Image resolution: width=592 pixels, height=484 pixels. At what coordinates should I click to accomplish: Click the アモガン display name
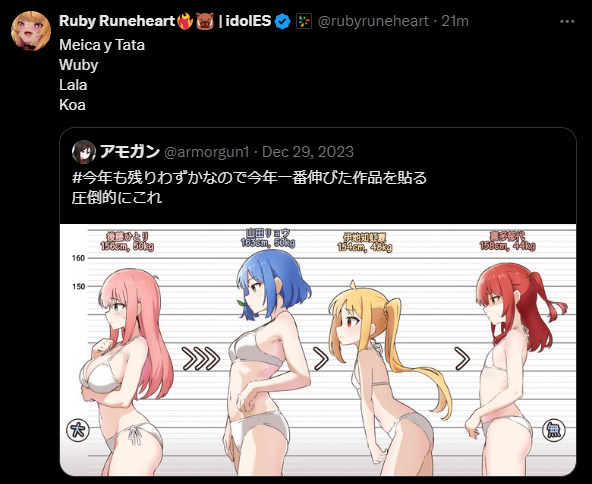tap(130, 152)
